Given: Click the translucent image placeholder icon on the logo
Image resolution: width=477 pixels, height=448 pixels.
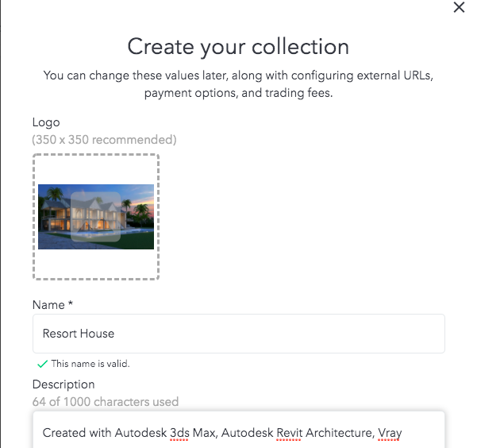Looking at the screenshot, I should pos(95,217).
